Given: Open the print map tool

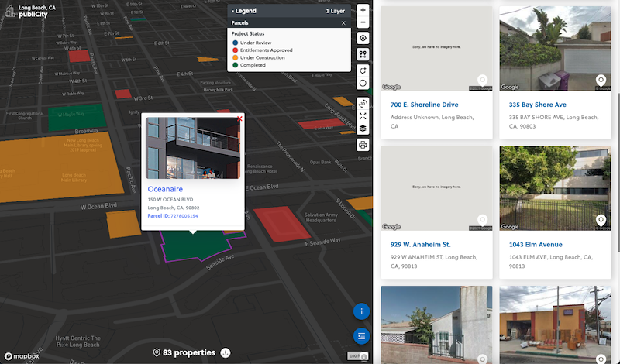Looking at the screenshot, I should click(x=363, y=145).
